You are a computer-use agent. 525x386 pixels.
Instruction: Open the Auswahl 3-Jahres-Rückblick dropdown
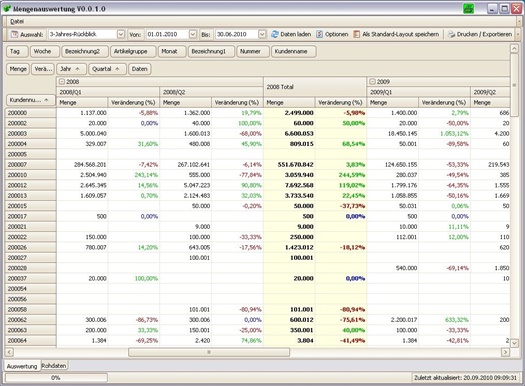tap(121, 34)
